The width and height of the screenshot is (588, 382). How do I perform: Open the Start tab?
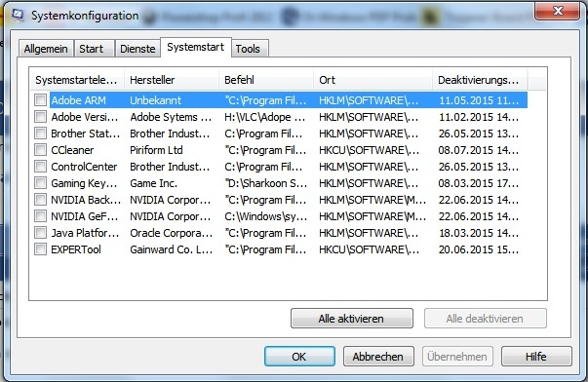pos(94,49)
